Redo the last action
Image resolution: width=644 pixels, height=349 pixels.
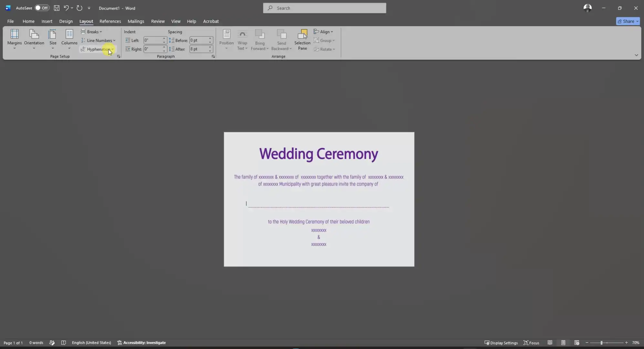[79, 8]
